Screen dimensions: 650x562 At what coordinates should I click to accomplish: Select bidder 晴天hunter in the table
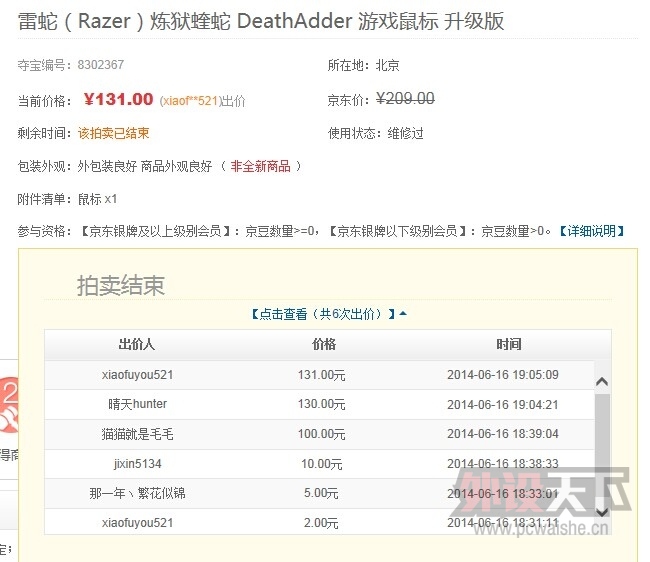[x=137, y=404]
